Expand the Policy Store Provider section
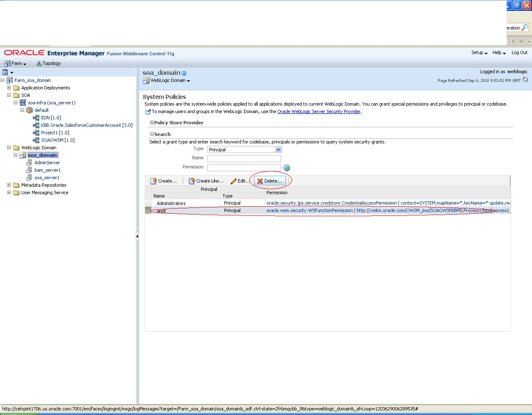This screenshot has width=532, height=415. [152, 123]
